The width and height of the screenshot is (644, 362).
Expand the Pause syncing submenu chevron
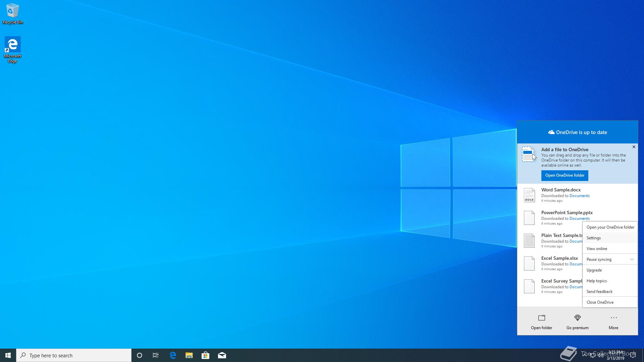pyautogui.click(x=632, y=259)
